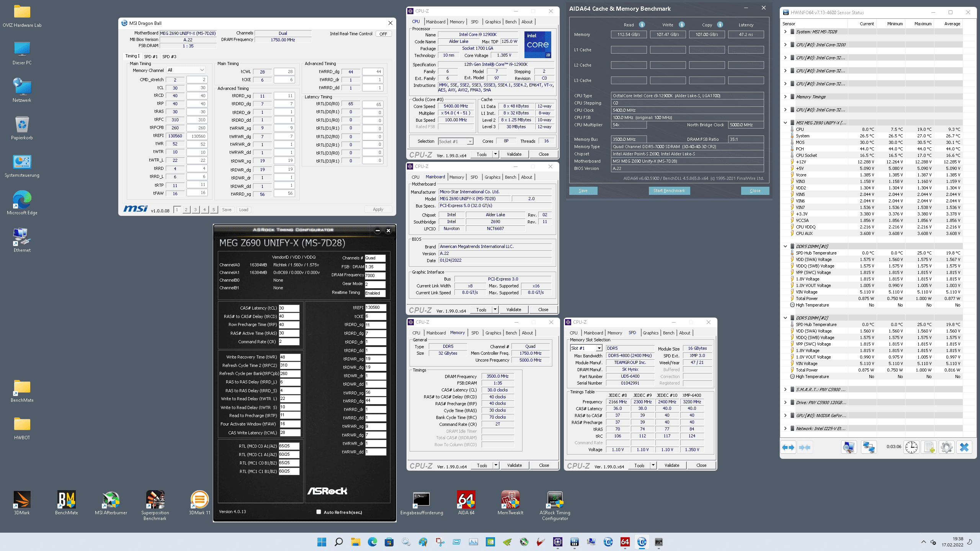Open Tools dropdown arrow in CPU-Z CPU window

(495, 154)
